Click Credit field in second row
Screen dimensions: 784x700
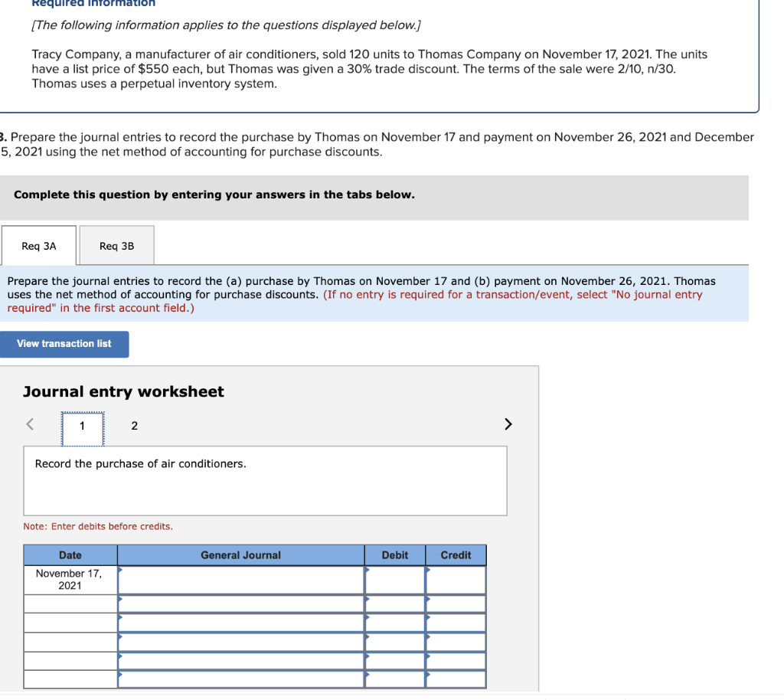456,604
